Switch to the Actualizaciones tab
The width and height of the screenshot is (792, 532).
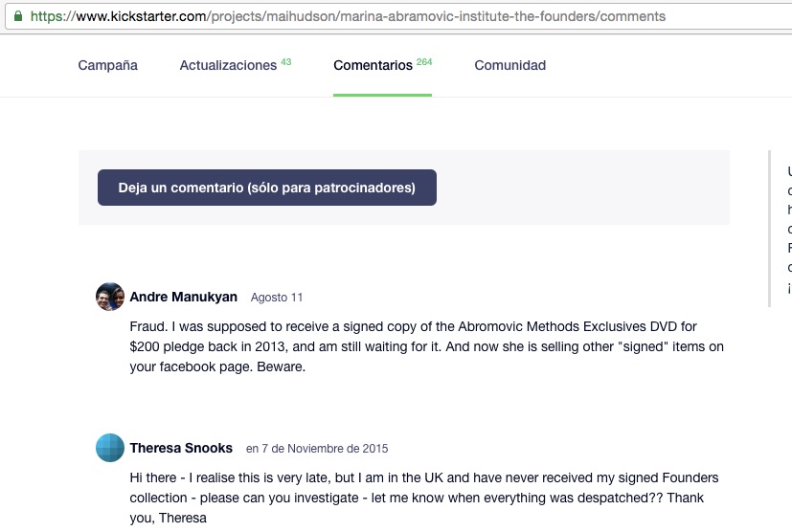pos(228,66)
